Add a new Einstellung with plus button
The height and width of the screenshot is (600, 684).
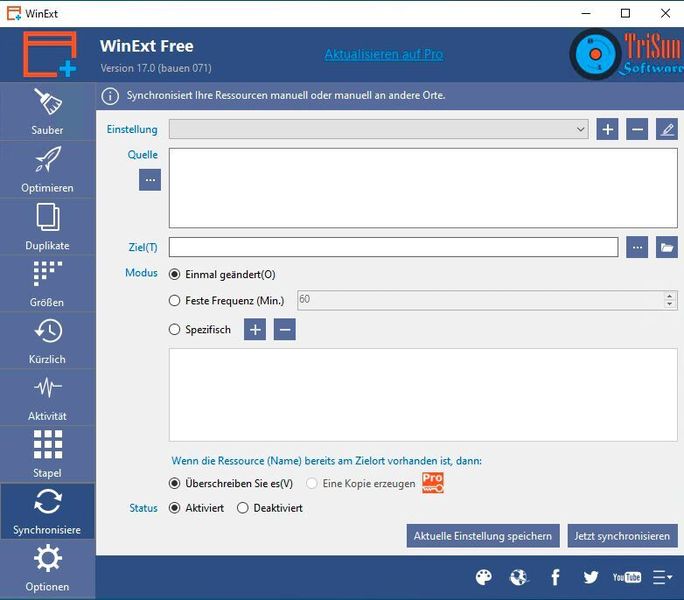pos(607,129)
